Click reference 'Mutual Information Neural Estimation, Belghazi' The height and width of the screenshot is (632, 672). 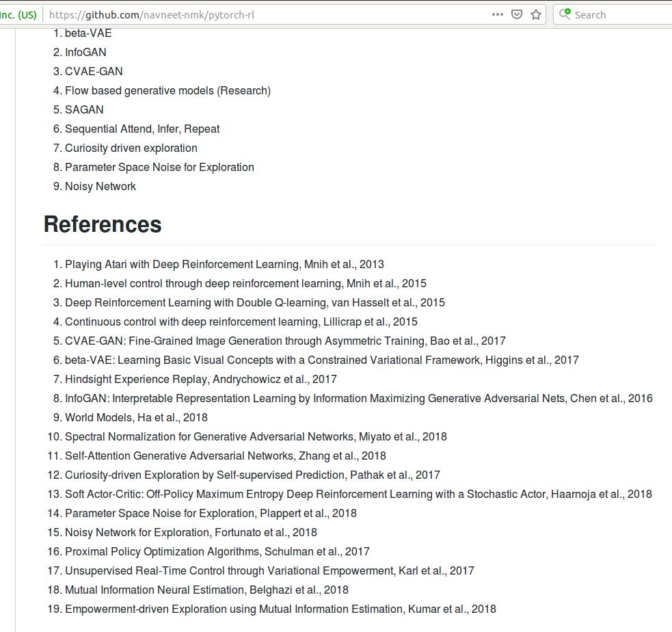206,590
